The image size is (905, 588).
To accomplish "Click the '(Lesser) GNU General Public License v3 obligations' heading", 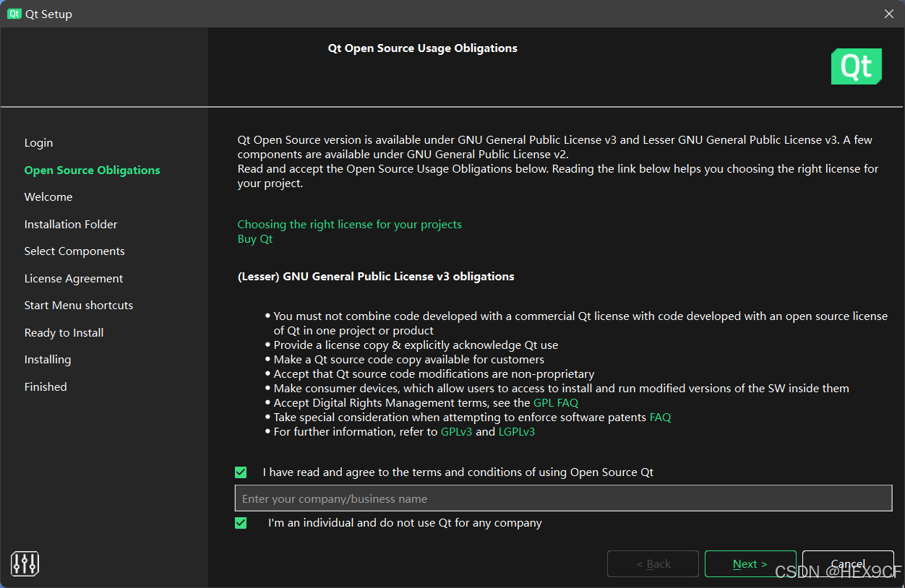I will pos(376,277).
